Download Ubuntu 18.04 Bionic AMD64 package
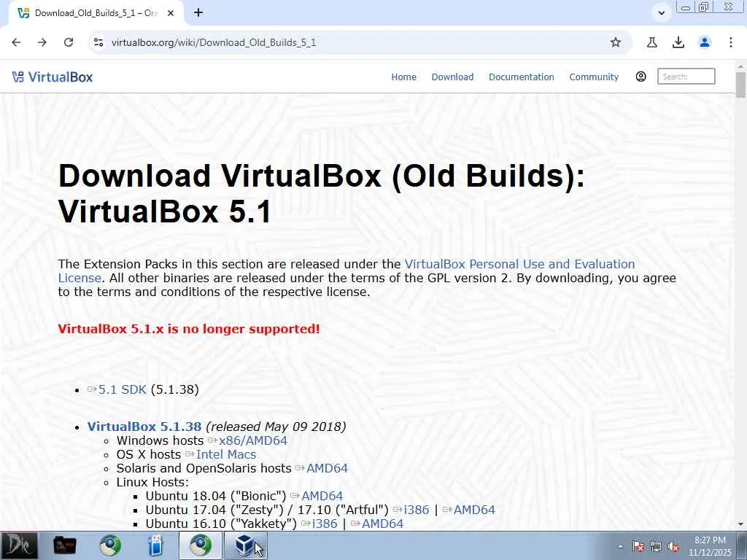Screen dimensions: 747x560 [322, 496]
